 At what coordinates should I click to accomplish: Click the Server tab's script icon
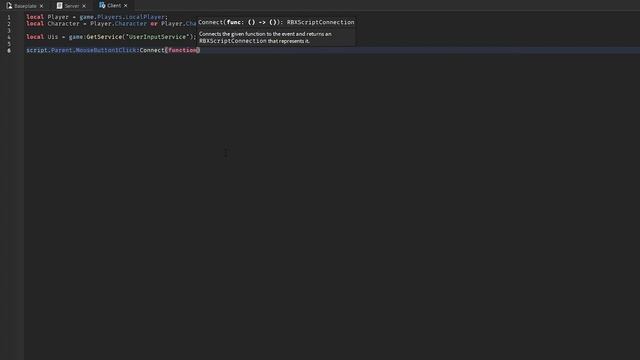(60, 6)
